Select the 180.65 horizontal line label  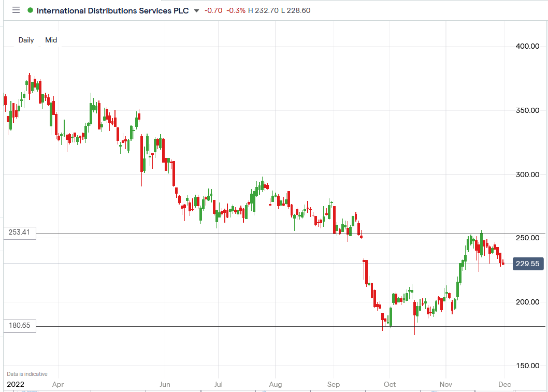click(20, 326)
